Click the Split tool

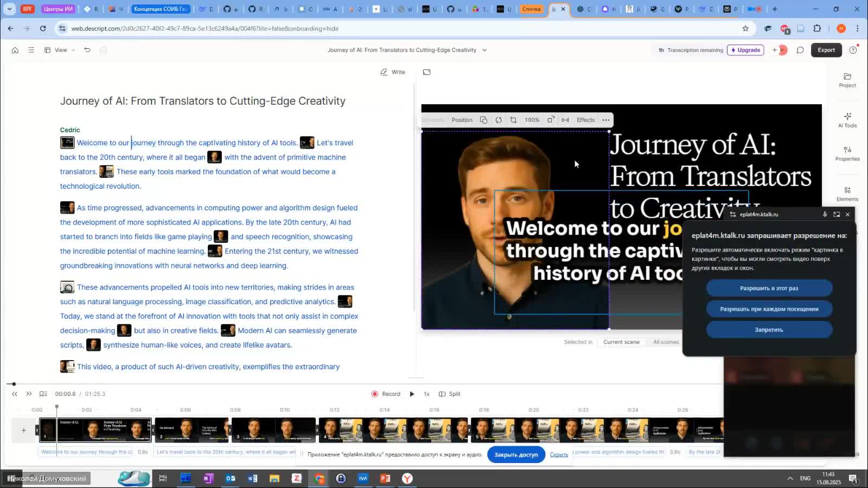click(449, 394)
